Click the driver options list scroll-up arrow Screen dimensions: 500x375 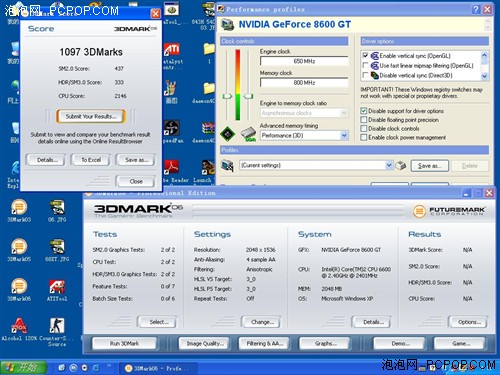tap(484, 55)
